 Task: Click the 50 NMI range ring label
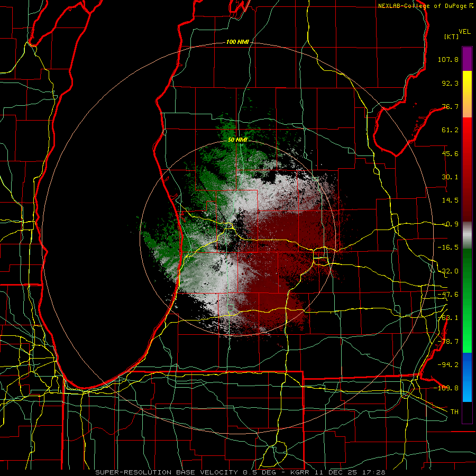tap(237, 140)
